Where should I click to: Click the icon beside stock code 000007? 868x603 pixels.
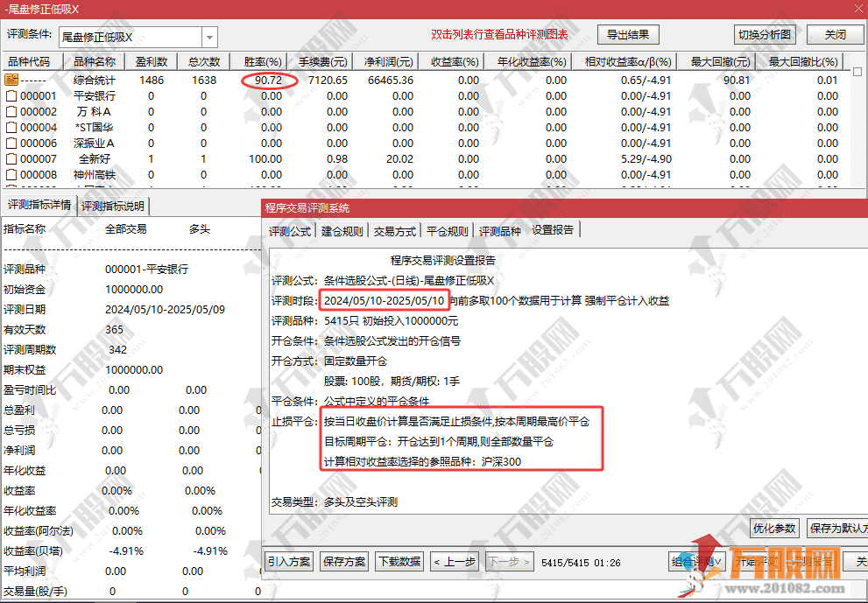pyautogui.click(x=11, y=158)
